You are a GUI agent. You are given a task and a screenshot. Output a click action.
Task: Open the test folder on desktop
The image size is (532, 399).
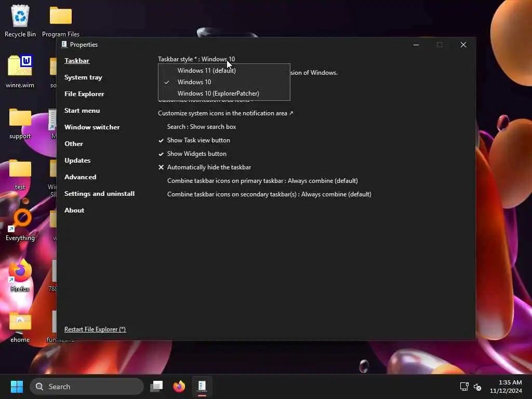[x=20, y=175]
